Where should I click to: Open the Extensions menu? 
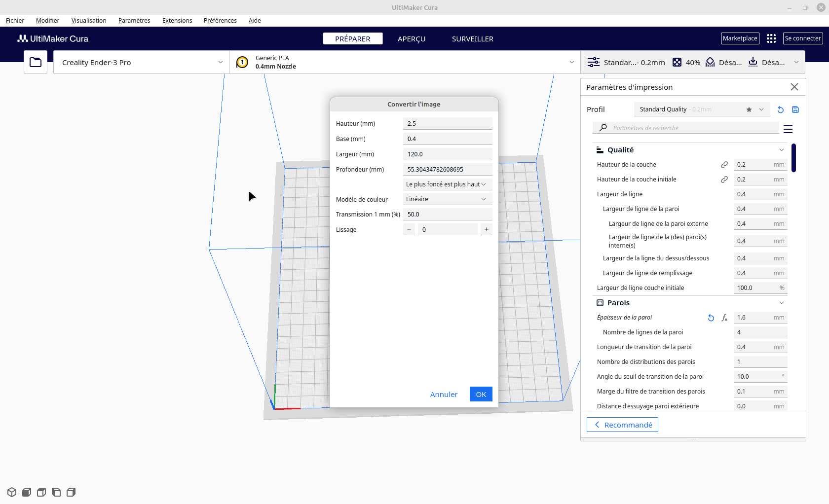click(177, 20)
